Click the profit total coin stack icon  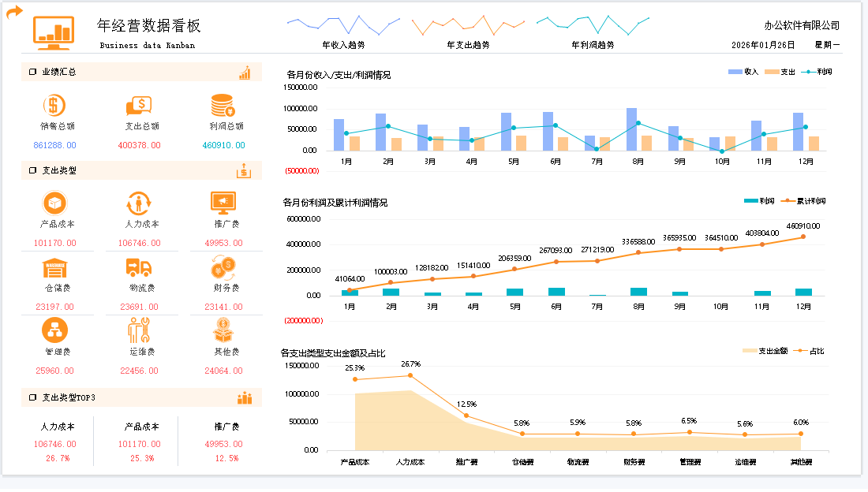pyautogui.click(x=223, y=105)
